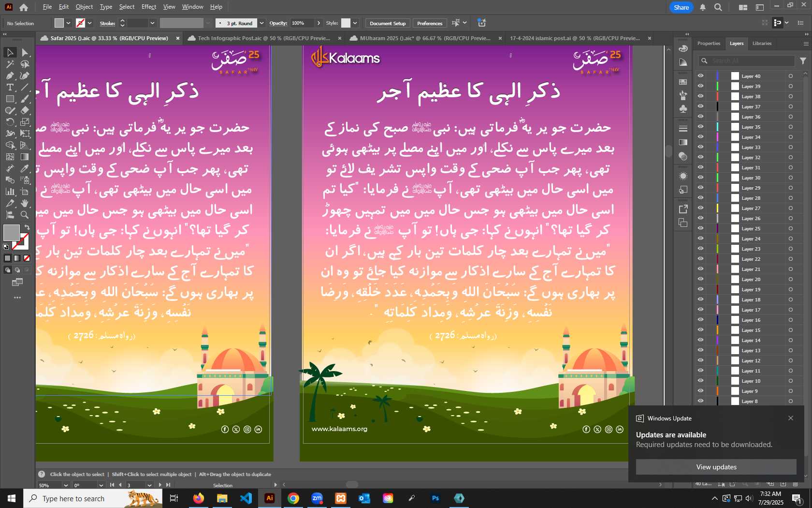Screen dimensions: 812x508
Task: Open the fill color dropdown arrow
Action: (68, 23)
